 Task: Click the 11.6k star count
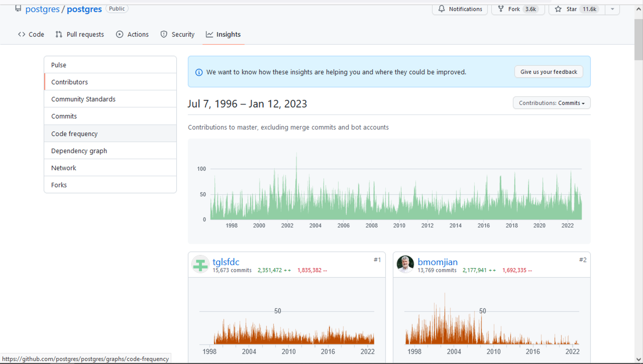(589, 9)
